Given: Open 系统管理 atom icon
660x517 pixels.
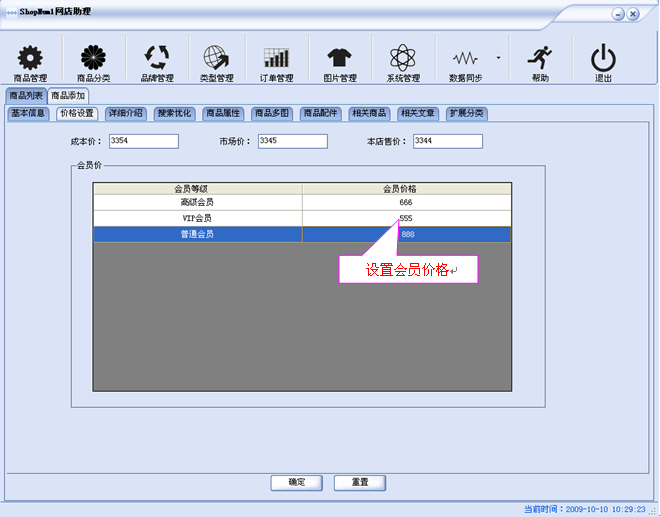Looking at the screenshot, I should pos(403,58).
